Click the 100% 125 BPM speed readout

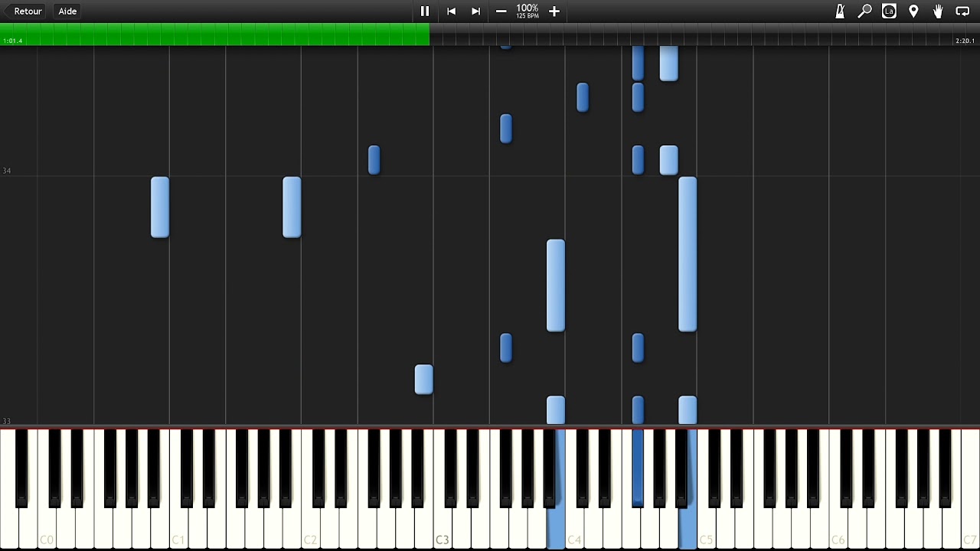527,11
